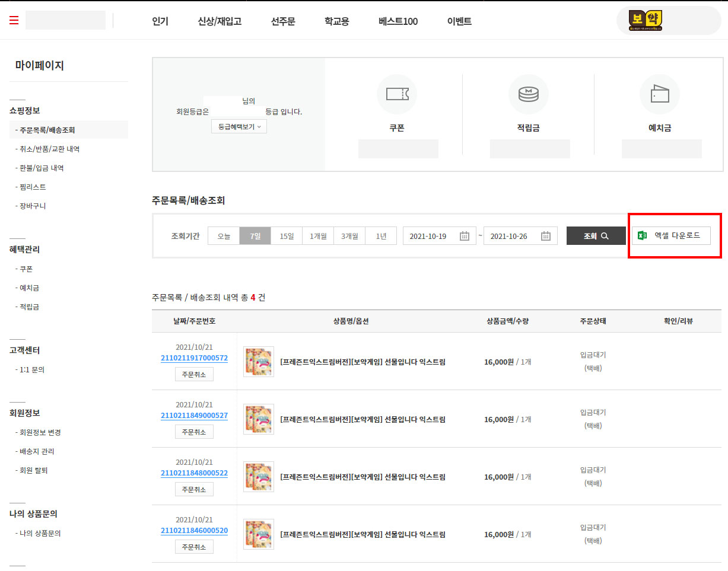Select the 오늘 period option
The height and width of the screenshot is (571, 728).
224,236
